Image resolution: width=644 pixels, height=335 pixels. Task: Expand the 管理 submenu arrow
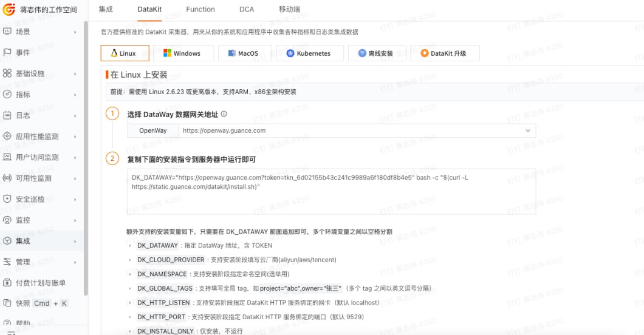[75, 262]
